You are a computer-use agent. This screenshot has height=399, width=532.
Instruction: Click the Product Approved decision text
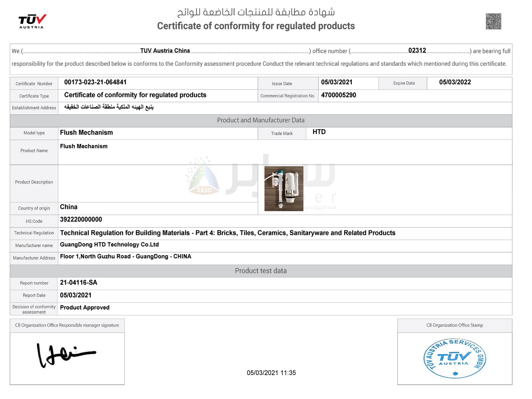click(x=84, y=308)
